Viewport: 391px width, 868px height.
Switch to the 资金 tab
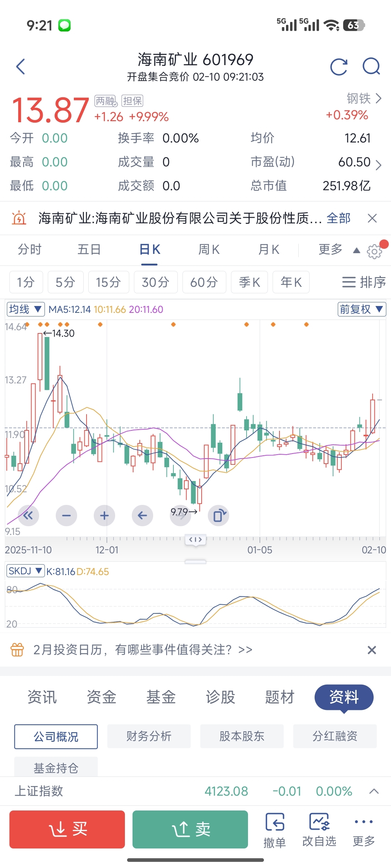101,697
